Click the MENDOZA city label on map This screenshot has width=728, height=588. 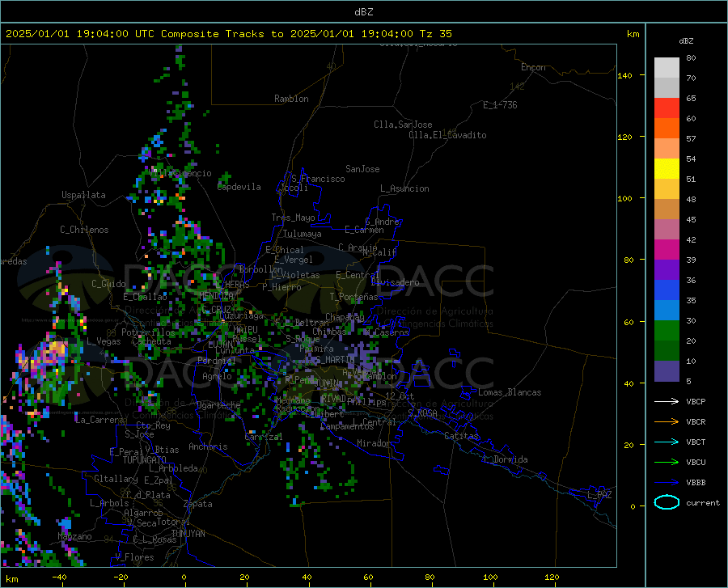pos(216,295)
